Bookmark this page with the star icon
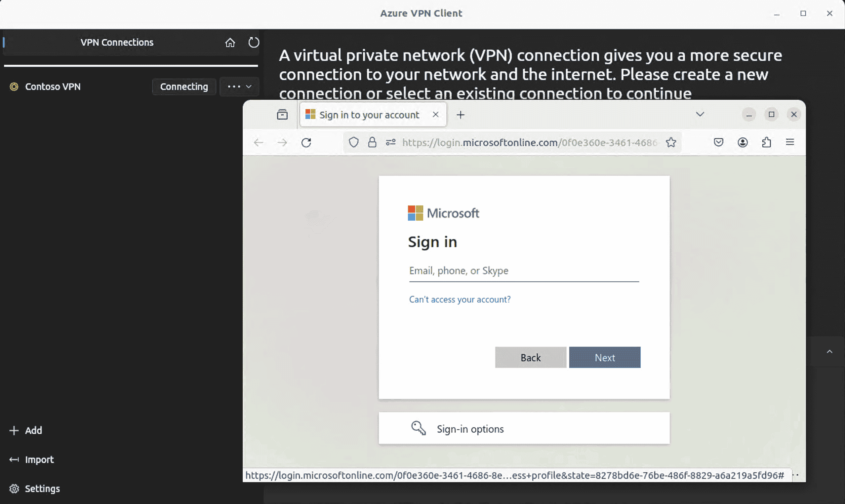The image size is (845, 504). point(671,142)
